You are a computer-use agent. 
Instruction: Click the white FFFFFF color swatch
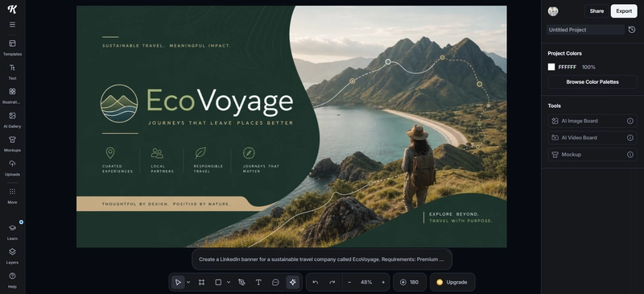(551, 67)
